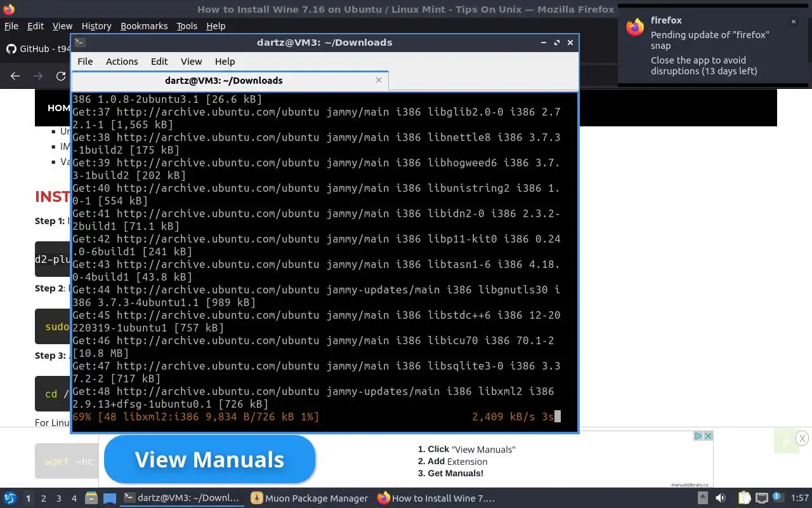Screen dimensions: 812x508
Task: Switch to Muon Package Manager taskbar entry
Action: pyautogui.click(x=310, y=498)
